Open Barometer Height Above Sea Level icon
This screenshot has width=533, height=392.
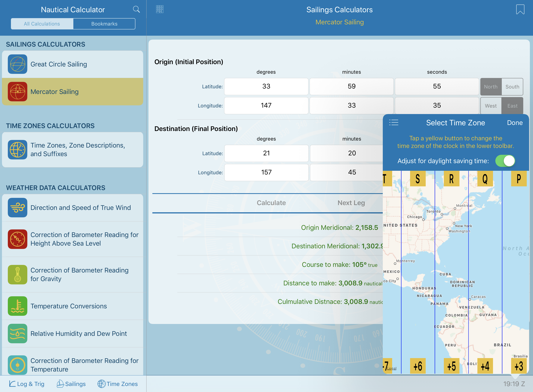[17, 239]
